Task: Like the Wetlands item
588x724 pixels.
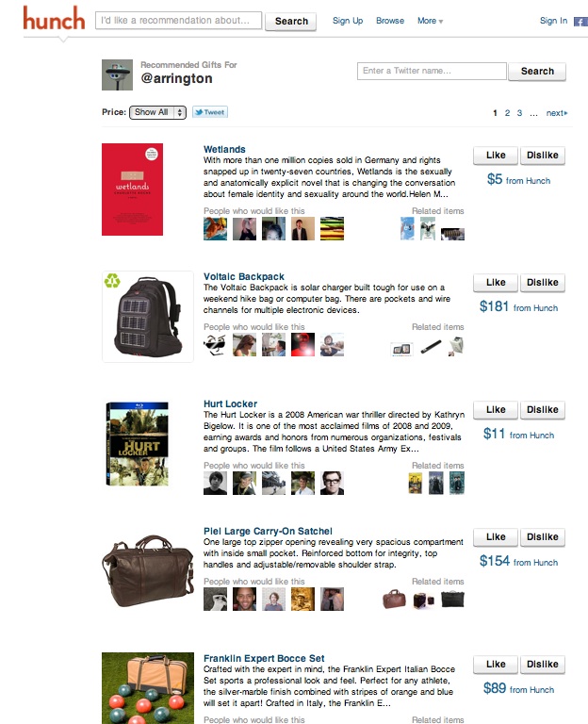Action: coord(496,156)
